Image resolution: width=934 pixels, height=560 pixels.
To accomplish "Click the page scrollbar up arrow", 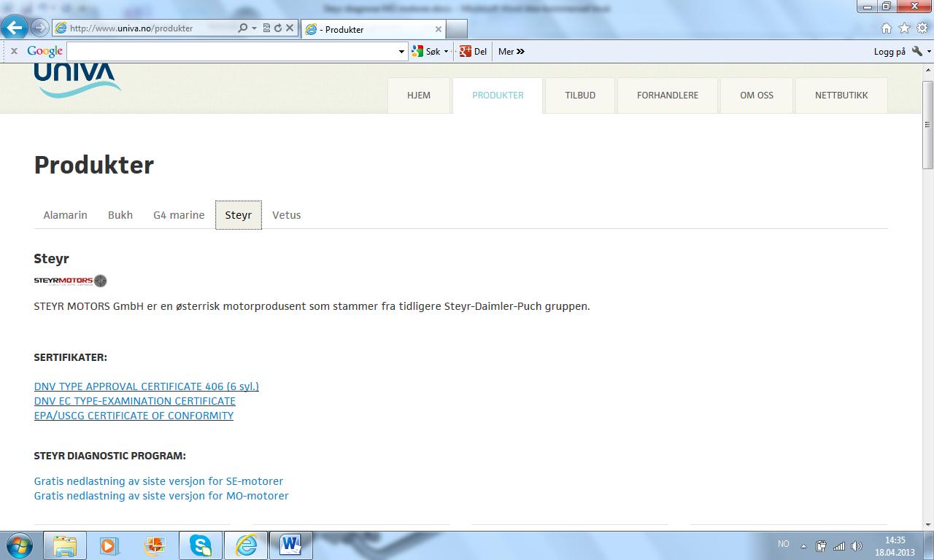I will (x=928, y=69).
